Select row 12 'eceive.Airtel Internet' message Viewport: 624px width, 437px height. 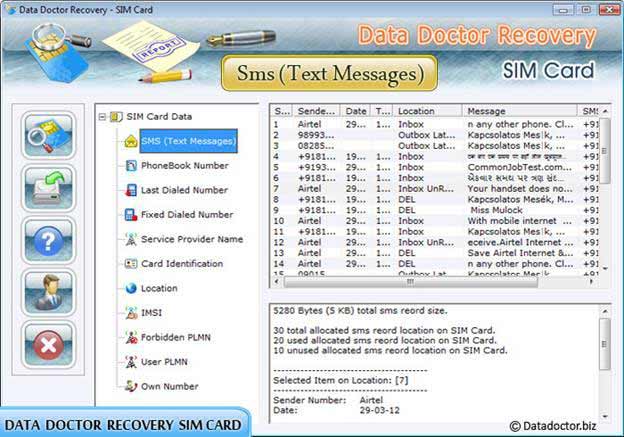click(x=435, y=242)
